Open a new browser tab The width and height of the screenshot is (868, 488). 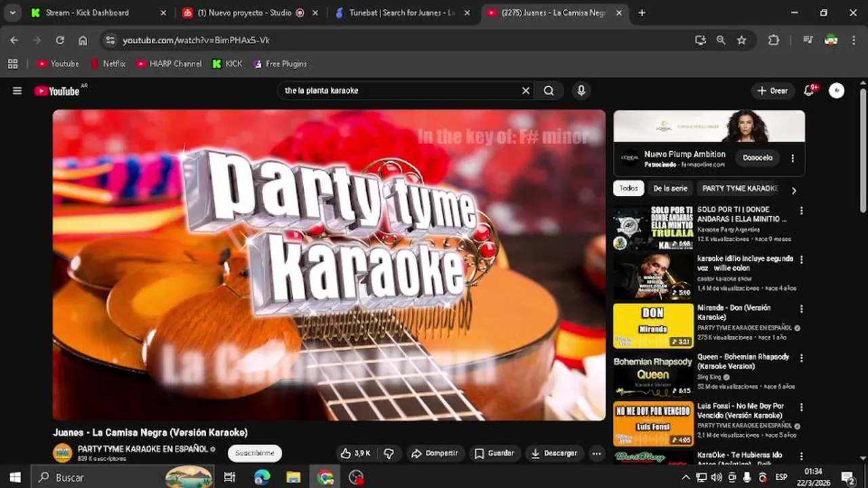[642, 13]
